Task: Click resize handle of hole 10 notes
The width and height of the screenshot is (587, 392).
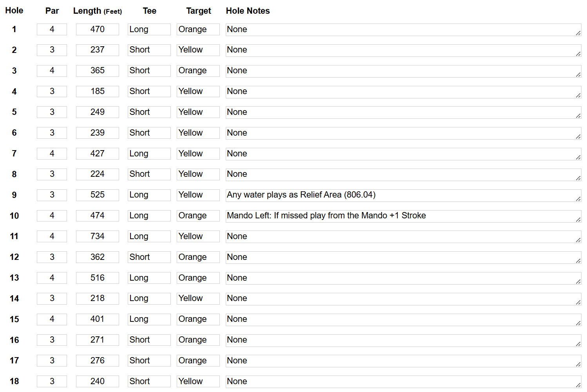Action: pos(578,220)
